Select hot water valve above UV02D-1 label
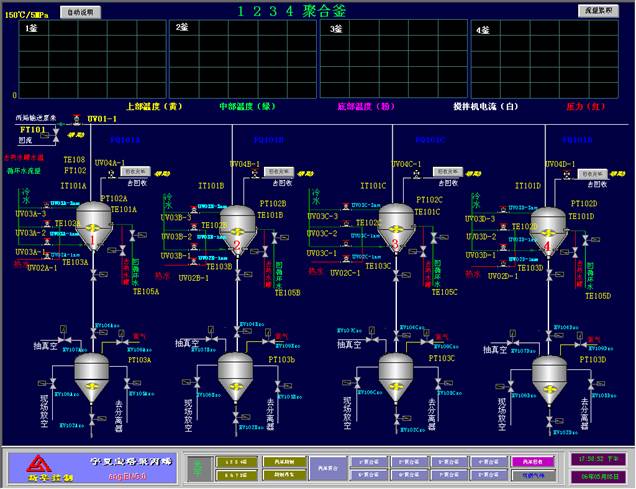 coord(503,263)
